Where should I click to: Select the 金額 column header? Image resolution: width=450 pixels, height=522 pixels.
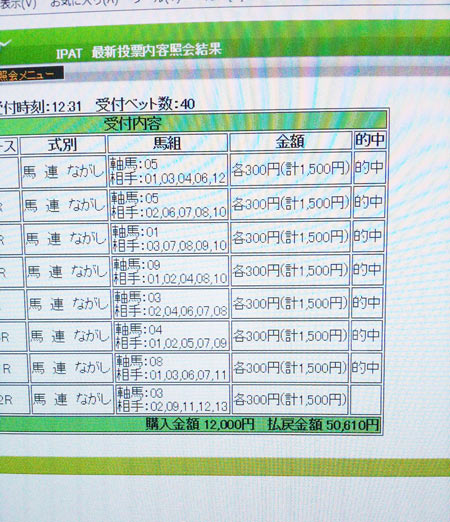(290, 141)
